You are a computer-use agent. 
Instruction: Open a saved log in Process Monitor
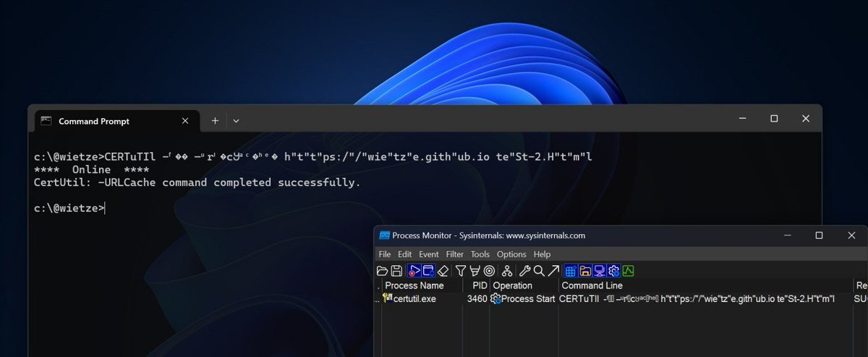point(383,271)
